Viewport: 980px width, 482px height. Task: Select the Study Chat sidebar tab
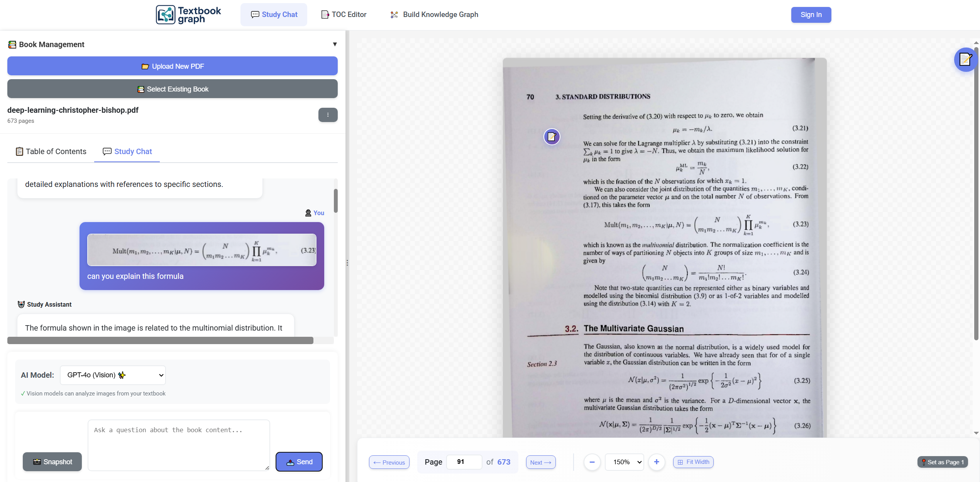pos(127,151)
